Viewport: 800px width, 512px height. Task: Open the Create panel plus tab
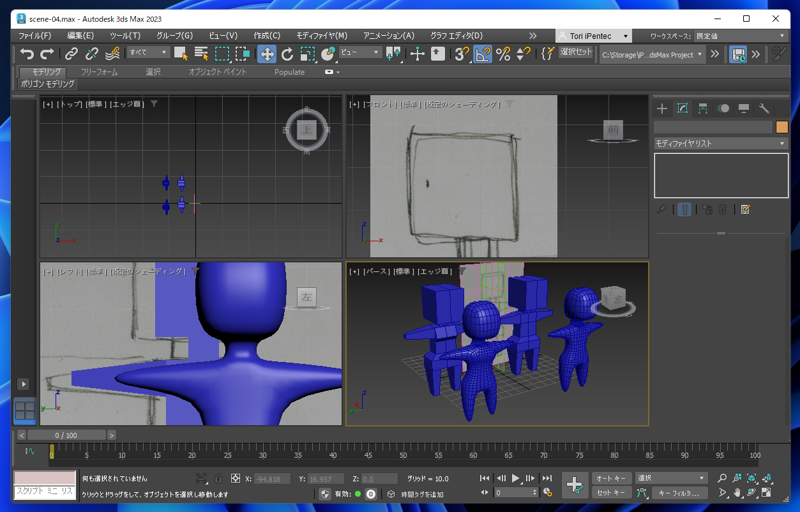(x=662, y=108)
